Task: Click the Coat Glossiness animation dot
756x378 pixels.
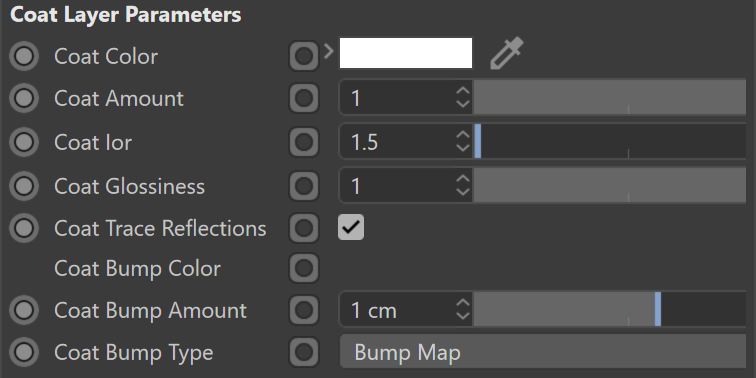Action: (x=24, y=186)
